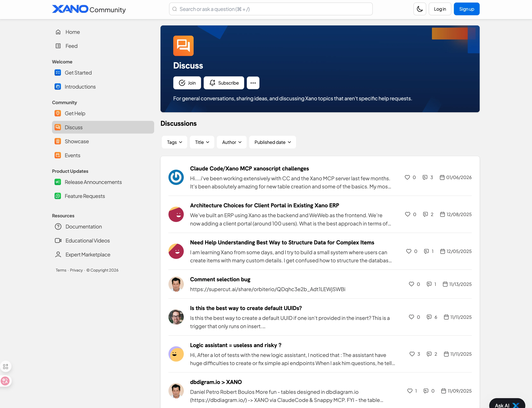Click the grid widget icon at left edge
The width and height of the screenshot is (532, 408).
tap(6, 366)
